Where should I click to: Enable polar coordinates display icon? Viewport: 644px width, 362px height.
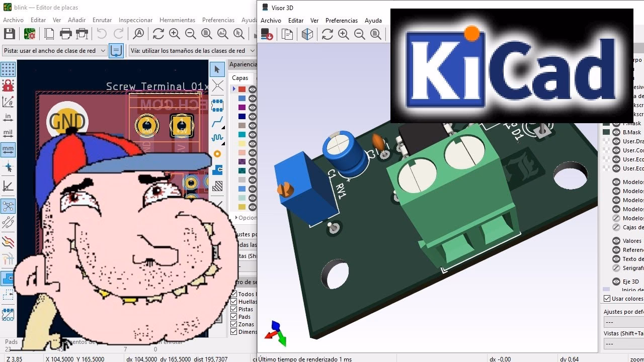click(x=9, y=101)
